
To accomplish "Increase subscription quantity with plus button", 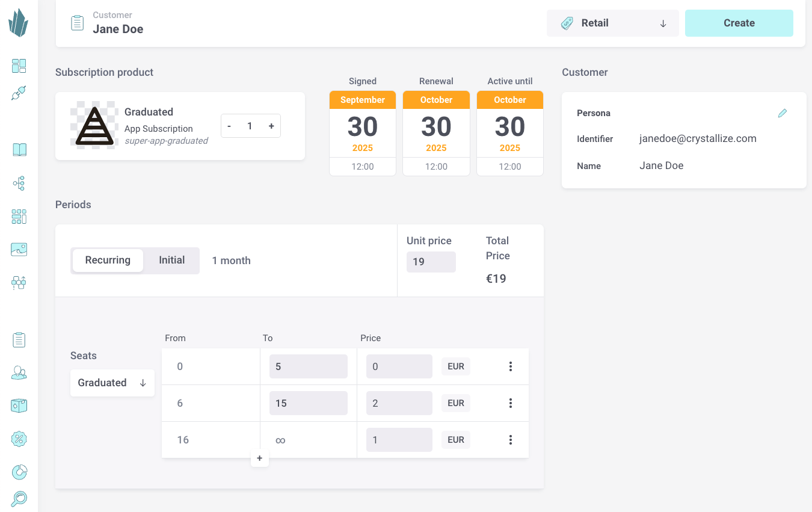I will pos(271,126).
